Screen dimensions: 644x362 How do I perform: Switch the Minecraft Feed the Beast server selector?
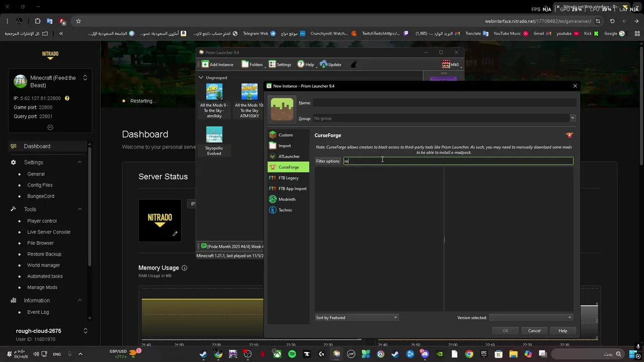(85, 77)
